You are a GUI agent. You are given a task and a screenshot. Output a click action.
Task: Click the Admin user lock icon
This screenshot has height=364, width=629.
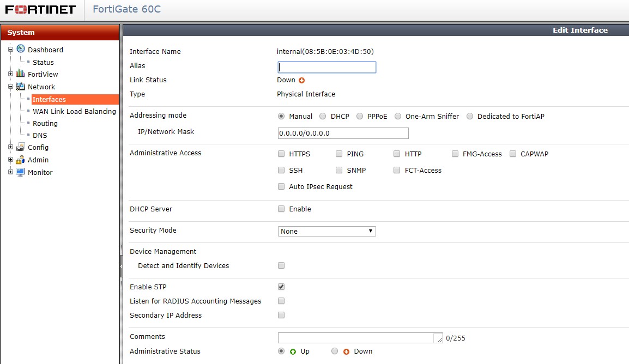point(21,159)
